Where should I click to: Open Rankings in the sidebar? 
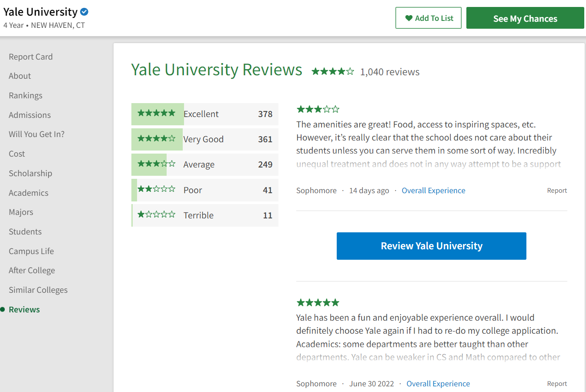[x=26, y=95]
